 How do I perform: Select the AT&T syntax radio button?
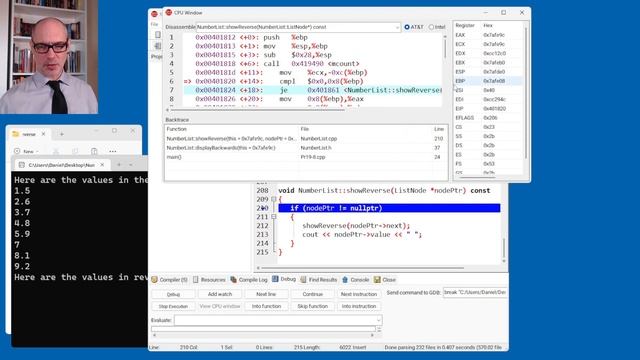coord(407,27)
